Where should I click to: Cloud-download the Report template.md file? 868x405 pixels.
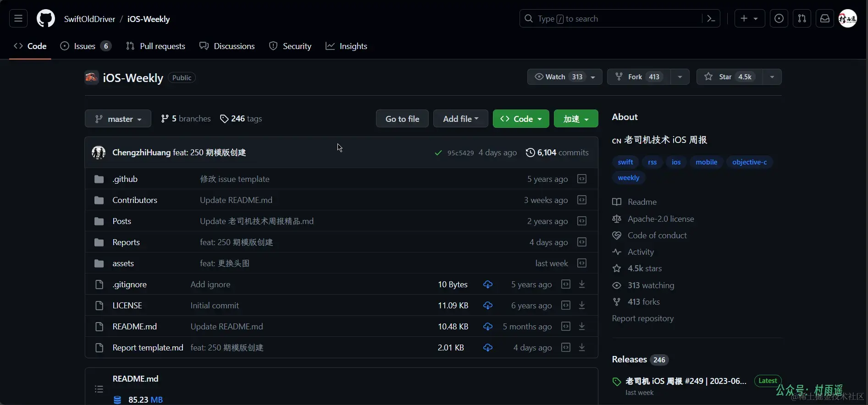click(488, 348)
